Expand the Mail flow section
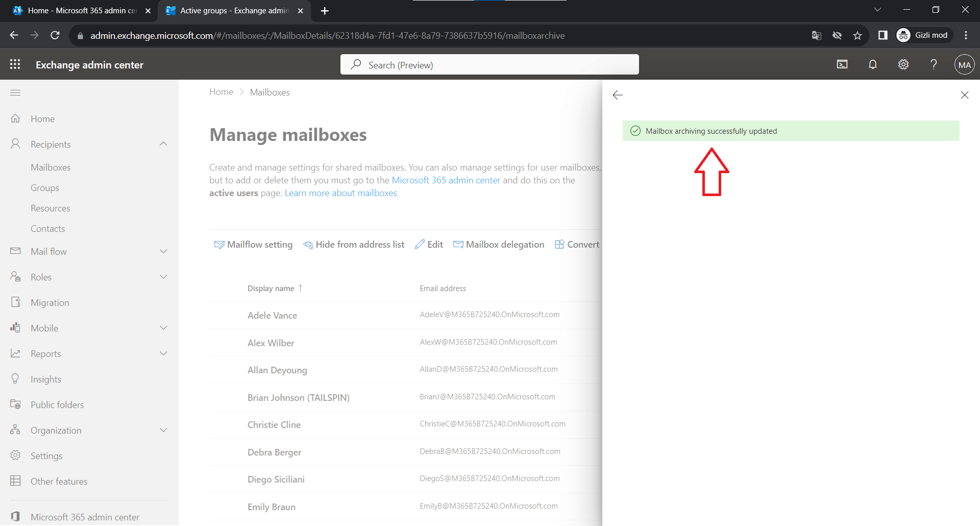The width and height of the screenshot is (980, 526). [163, 251]
